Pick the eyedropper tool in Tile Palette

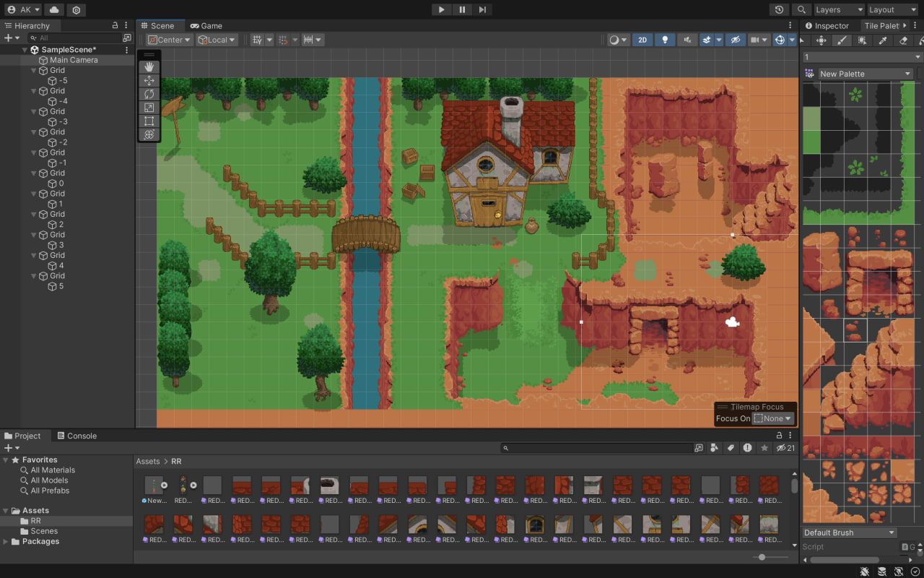882,41
